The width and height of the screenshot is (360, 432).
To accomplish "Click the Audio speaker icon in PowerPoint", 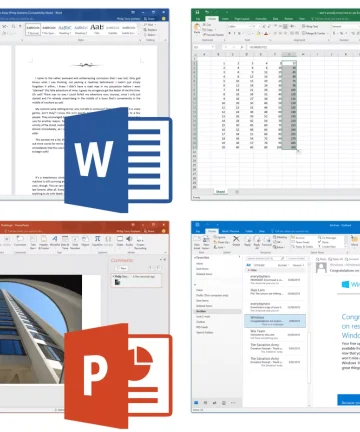I will click(x=129, y=239).
